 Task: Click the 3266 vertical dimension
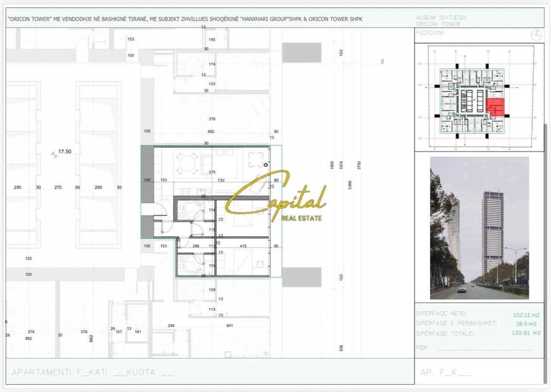click(350, 185)
